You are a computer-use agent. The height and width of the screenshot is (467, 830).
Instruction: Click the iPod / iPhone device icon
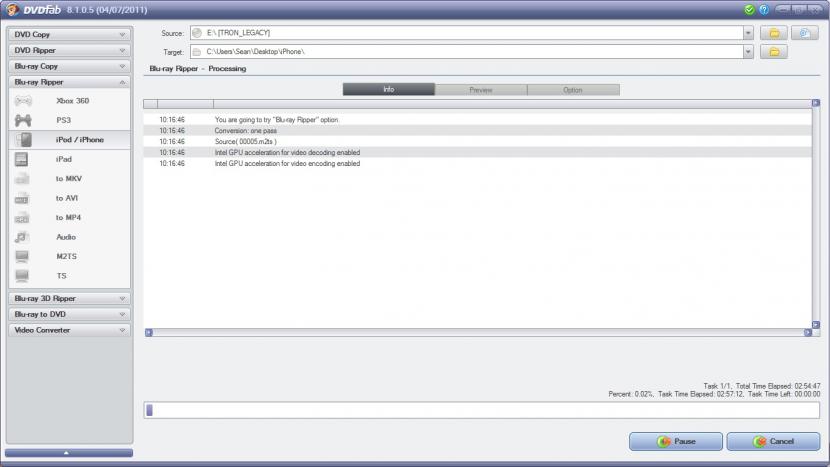23,140
